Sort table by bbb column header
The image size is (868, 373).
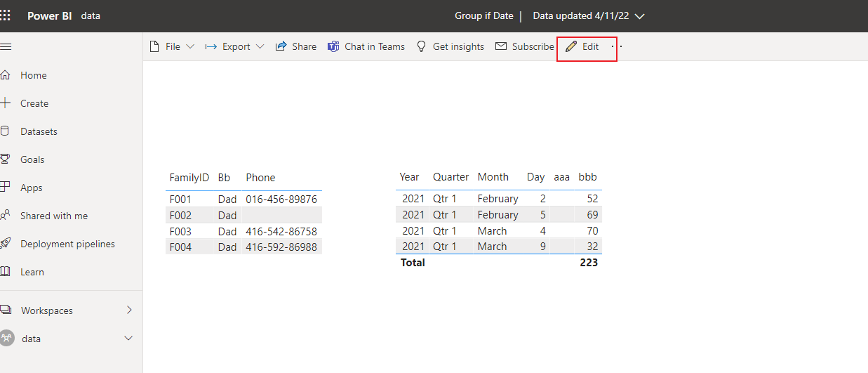[x=587, y=177]
